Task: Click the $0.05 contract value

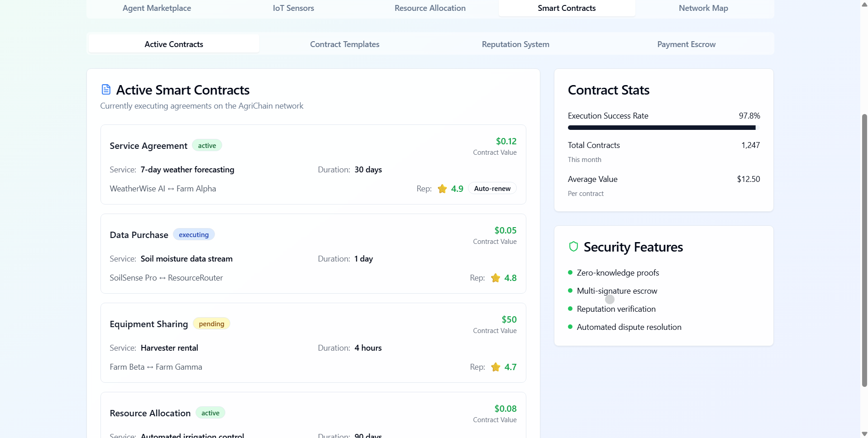Action: (x=505, y=230)
